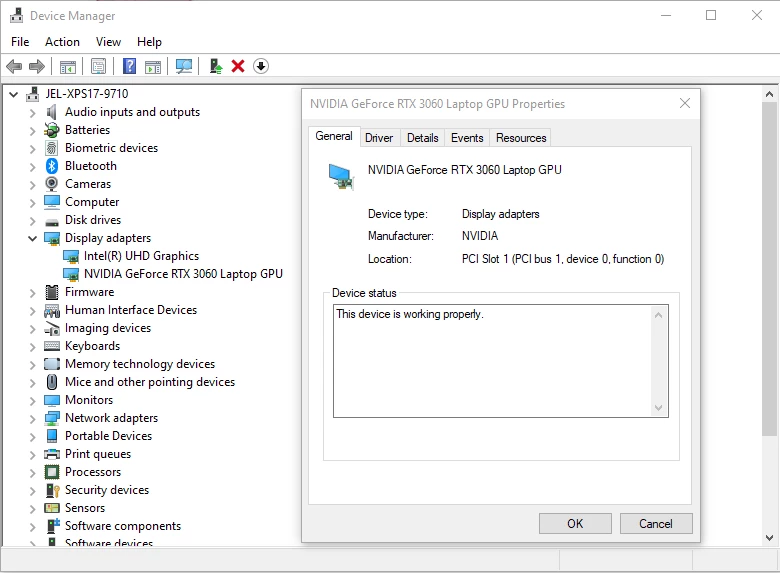
Task: Click the display adapter icon in Properties dialog
Action: coord(341,177)
